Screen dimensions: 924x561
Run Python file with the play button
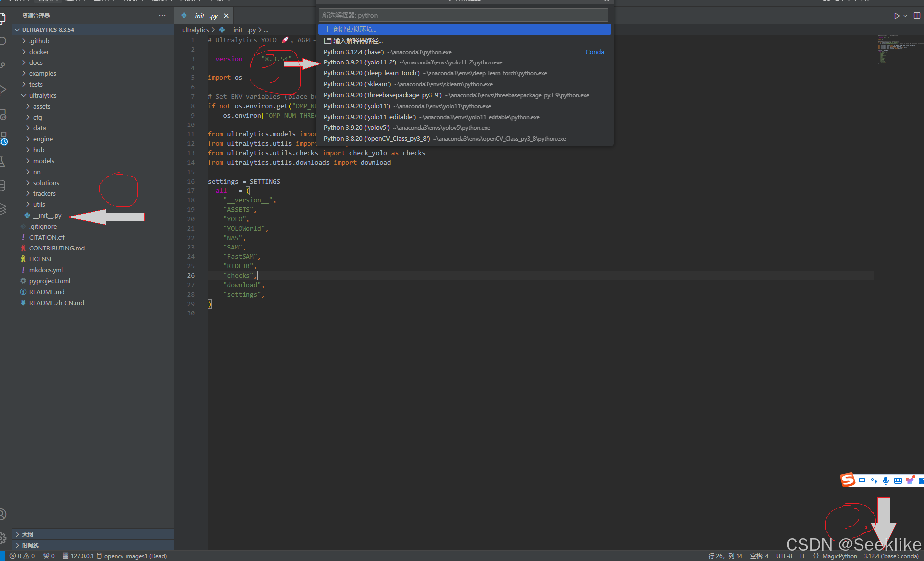pos(897,16)
